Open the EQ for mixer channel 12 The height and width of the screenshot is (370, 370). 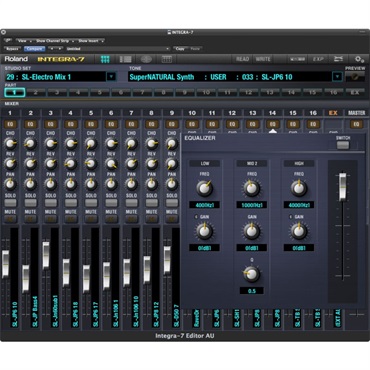click(x=232, y=124)
